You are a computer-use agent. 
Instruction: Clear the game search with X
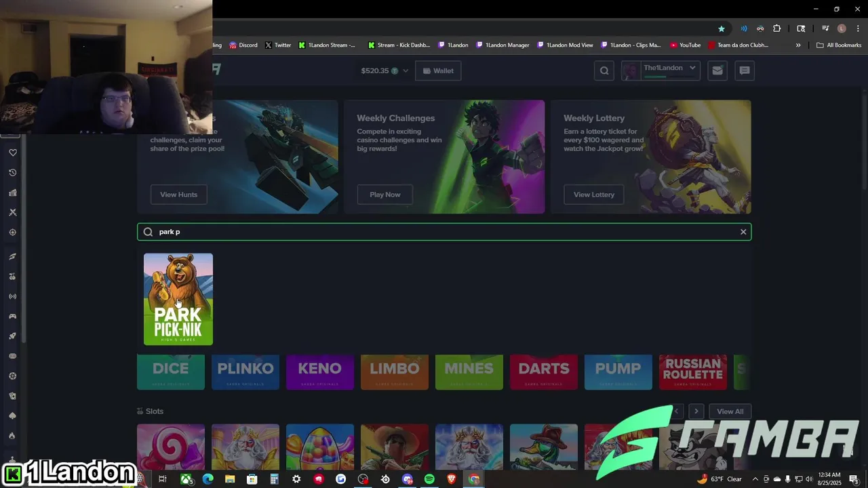point(743,232)
